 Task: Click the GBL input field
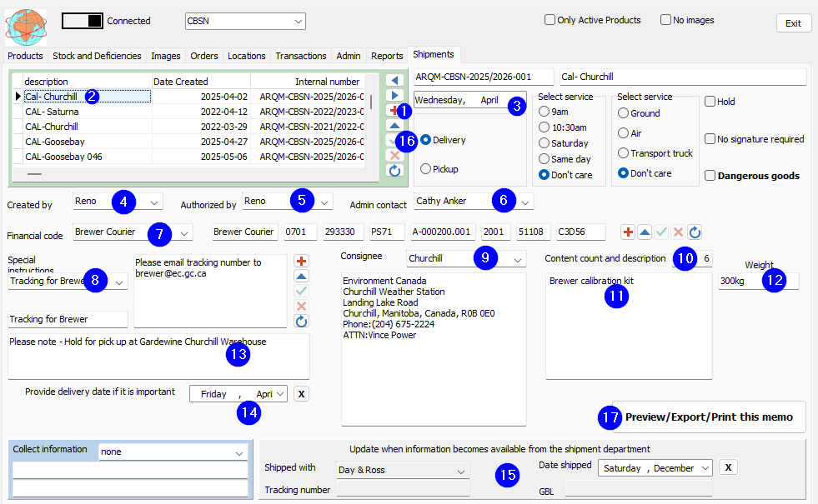[x=639, y=488]
